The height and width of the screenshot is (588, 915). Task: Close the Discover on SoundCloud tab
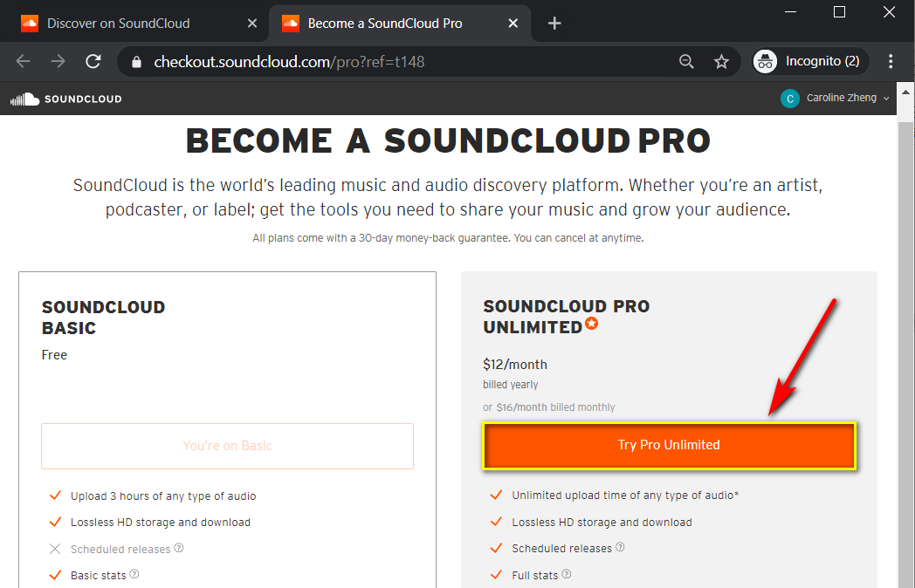click(x=252, y=23)
